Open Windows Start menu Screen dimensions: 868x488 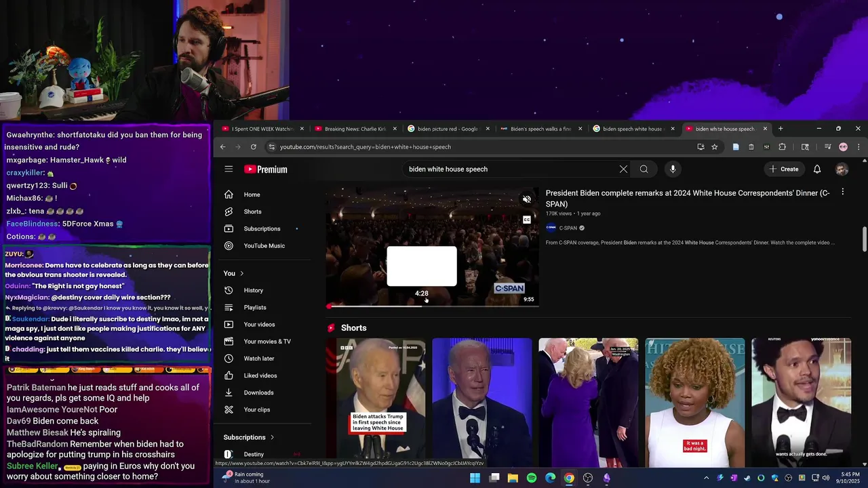(475, 478)
